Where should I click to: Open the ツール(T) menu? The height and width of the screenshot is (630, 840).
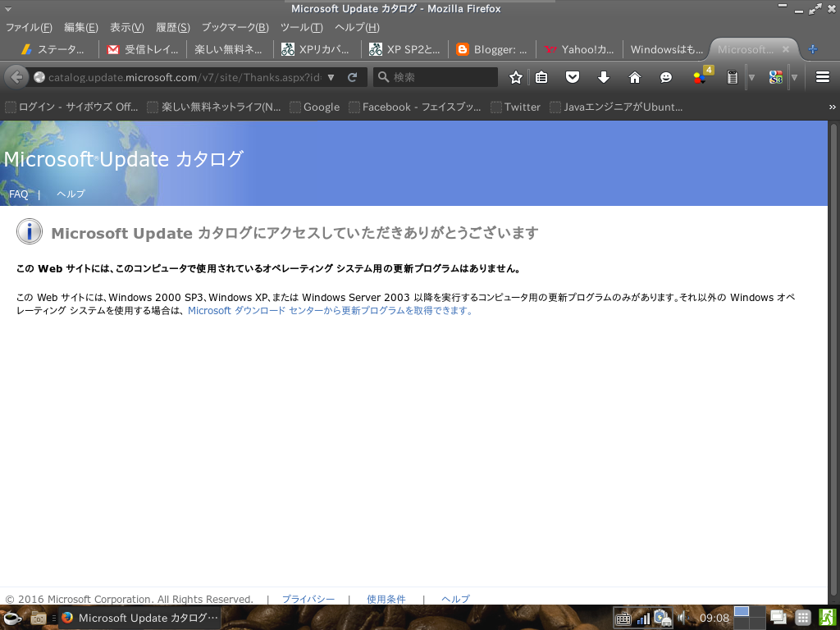(x=302, y=27)
